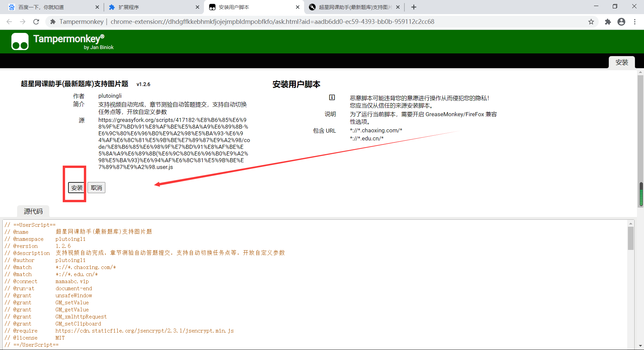Click the 取消 cancel button
Image resolution: width=644 pixels, height=350 pixels.
click(x=96, y=188)
